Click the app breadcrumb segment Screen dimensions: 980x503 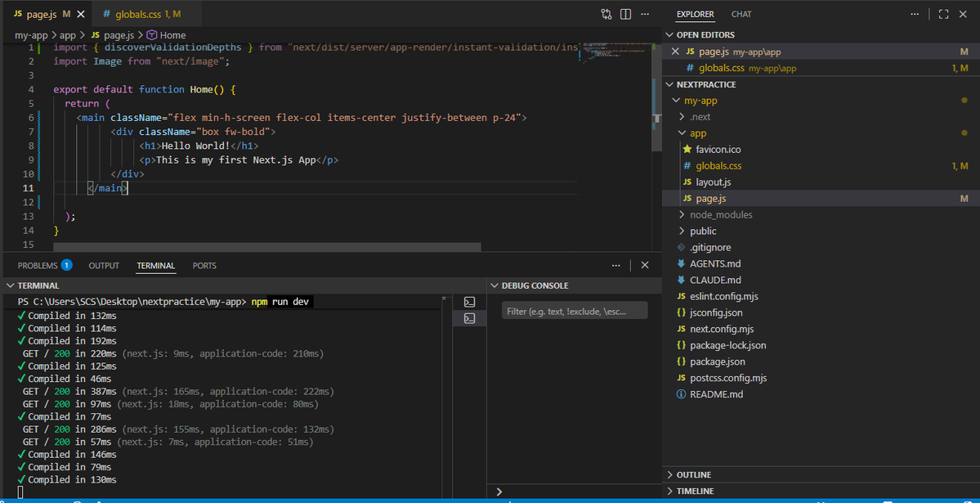[68, 35]
